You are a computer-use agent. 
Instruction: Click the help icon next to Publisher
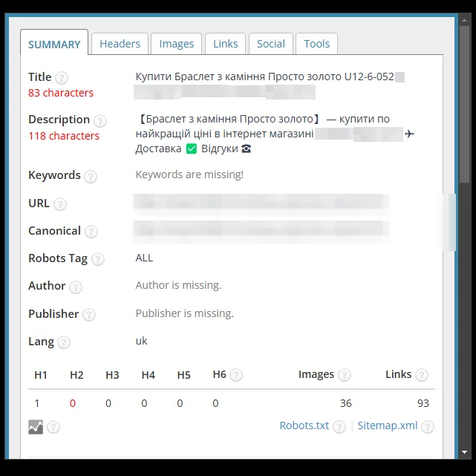point(89,315)
